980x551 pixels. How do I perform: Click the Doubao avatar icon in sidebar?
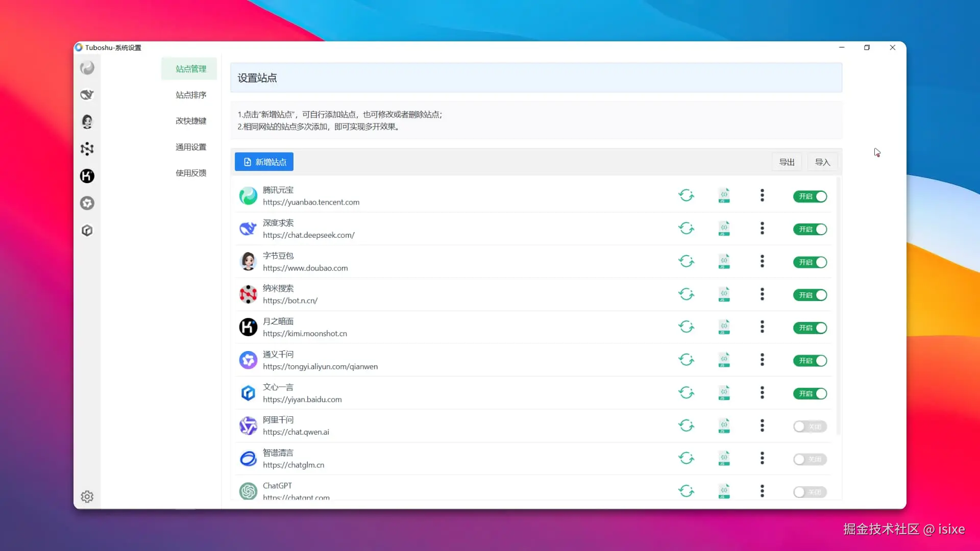tap(87, 121)
